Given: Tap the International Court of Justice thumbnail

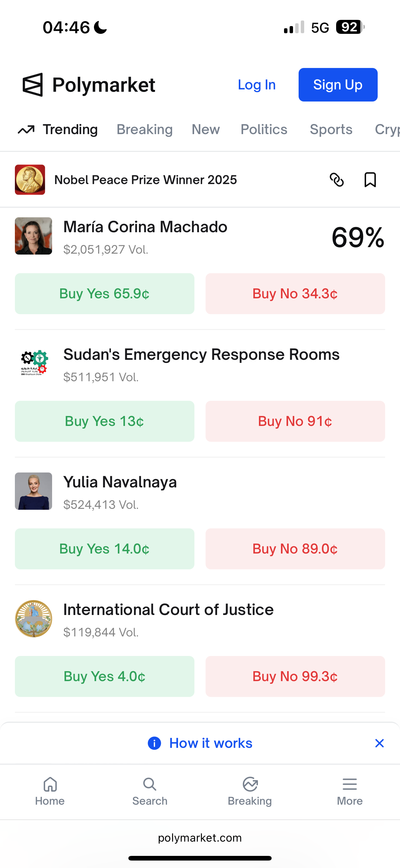Looking at the screenshot, I should coord(33,618).
